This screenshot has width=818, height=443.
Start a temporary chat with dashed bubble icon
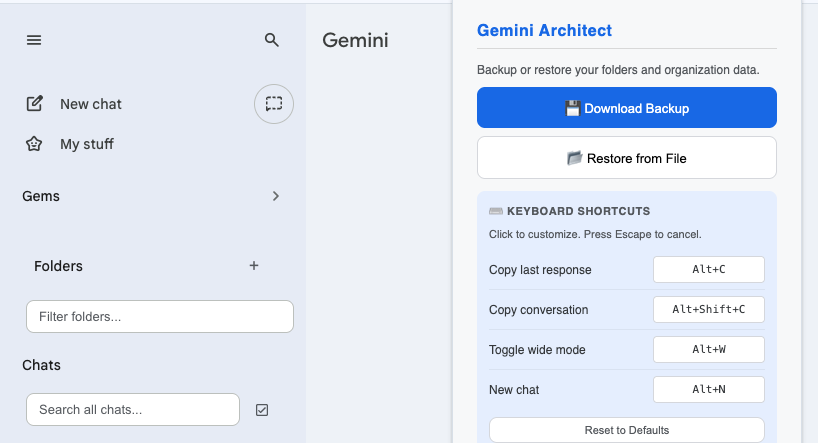274,104
